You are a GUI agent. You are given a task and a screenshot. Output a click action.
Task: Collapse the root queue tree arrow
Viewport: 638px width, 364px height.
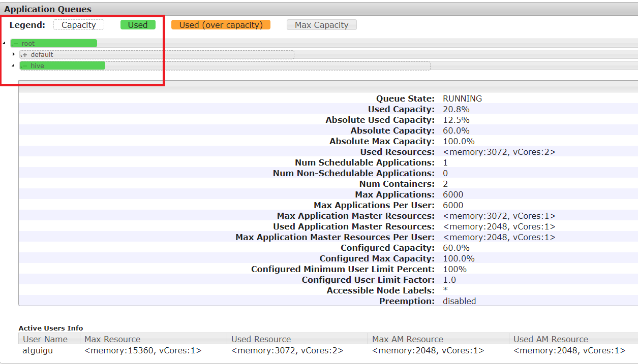(5, 43)
